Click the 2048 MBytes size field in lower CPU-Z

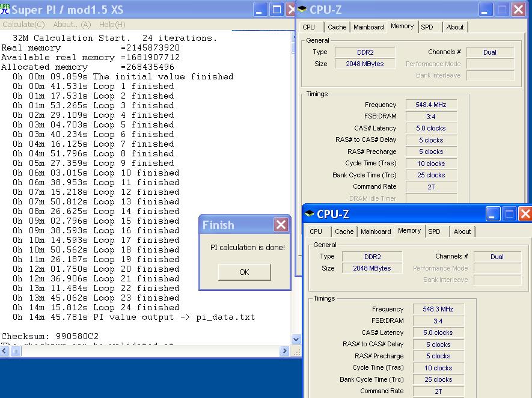[x=372, y=268]
